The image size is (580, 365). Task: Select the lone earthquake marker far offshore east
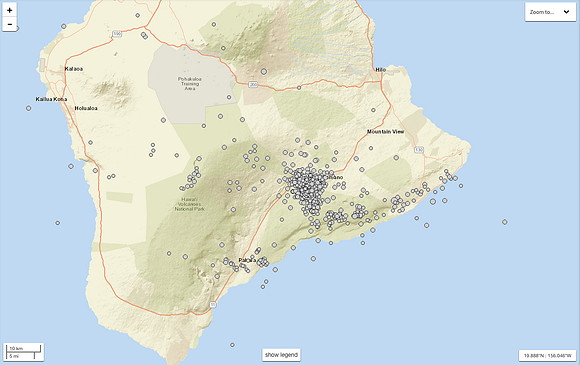click(505, 222)
